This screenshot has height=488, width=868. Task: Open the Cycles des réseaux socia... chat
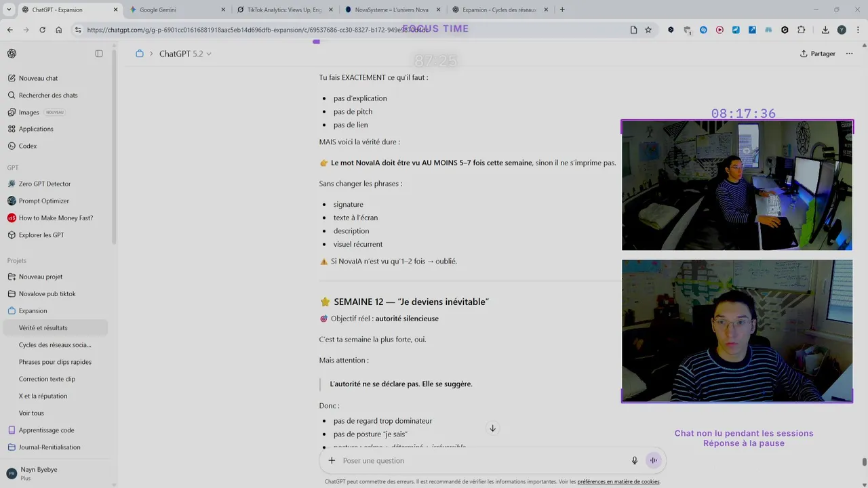[55, 344]
